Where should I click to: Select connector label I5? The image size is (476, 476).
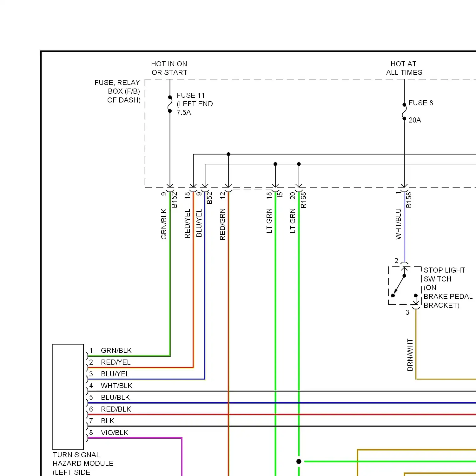(280, 195)
